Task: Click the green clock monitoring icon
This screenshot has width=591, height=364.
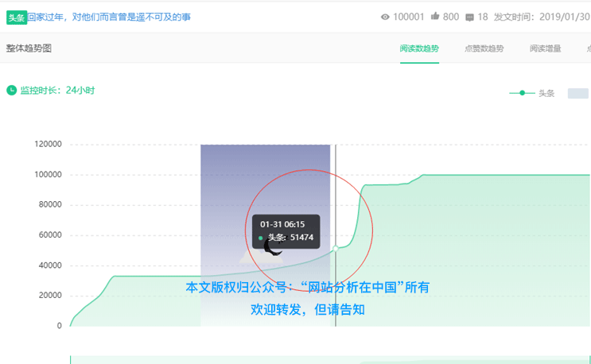Action: pos(11,90)
